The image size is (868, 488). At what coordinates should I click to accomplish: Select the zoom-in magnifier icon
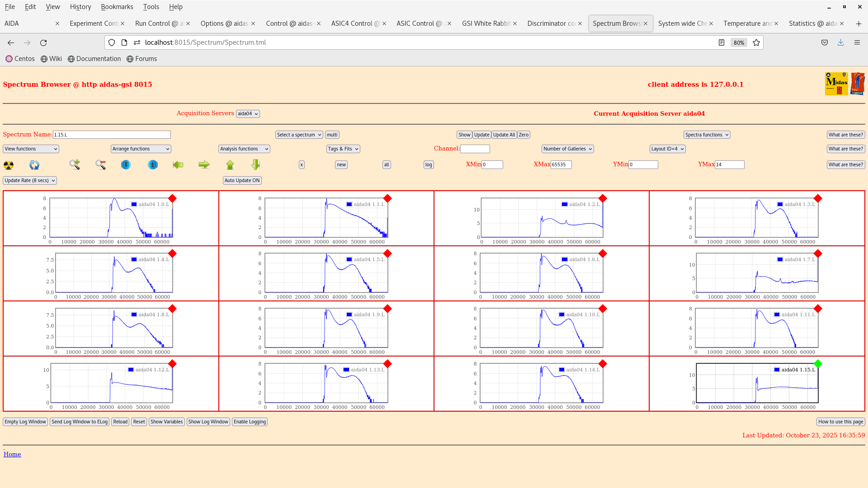(x=75, y=165)
